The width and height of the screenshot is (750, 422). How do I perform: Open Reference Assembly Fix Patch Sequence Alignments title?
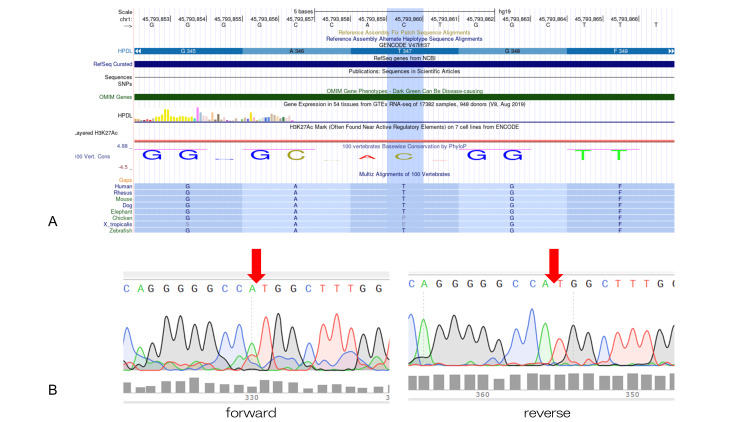pyautogui.click(x=404, y=33)
